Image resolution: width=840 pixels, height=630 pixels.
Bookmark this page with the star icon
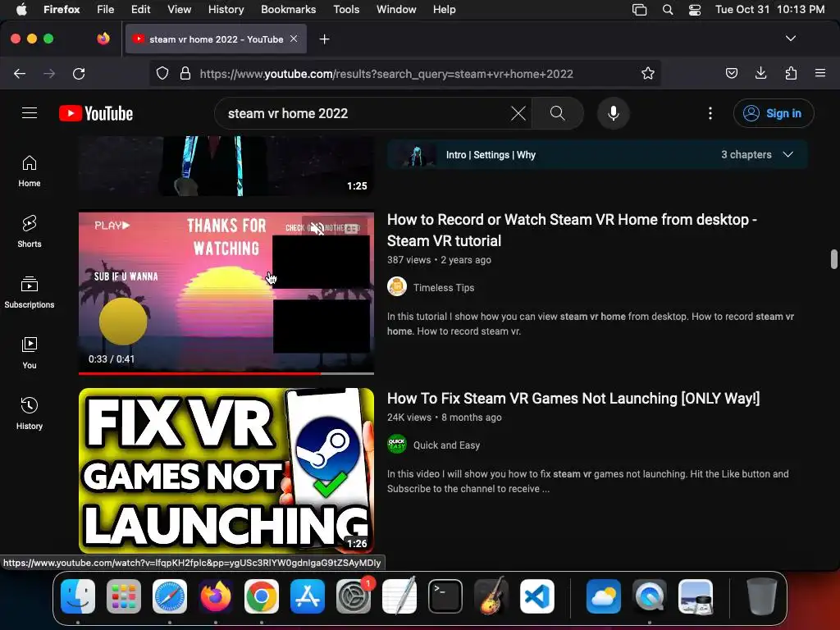tap(648, 73)
